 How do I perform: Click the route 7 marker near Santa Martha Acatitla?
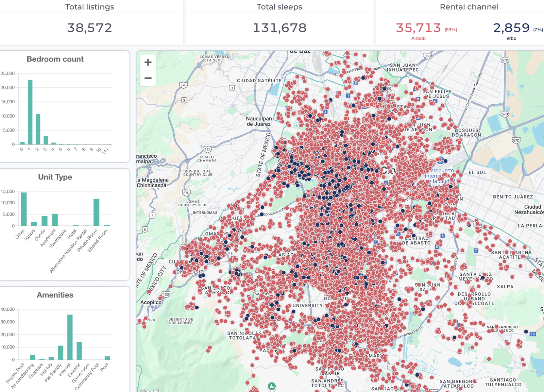tap(476, 251)
